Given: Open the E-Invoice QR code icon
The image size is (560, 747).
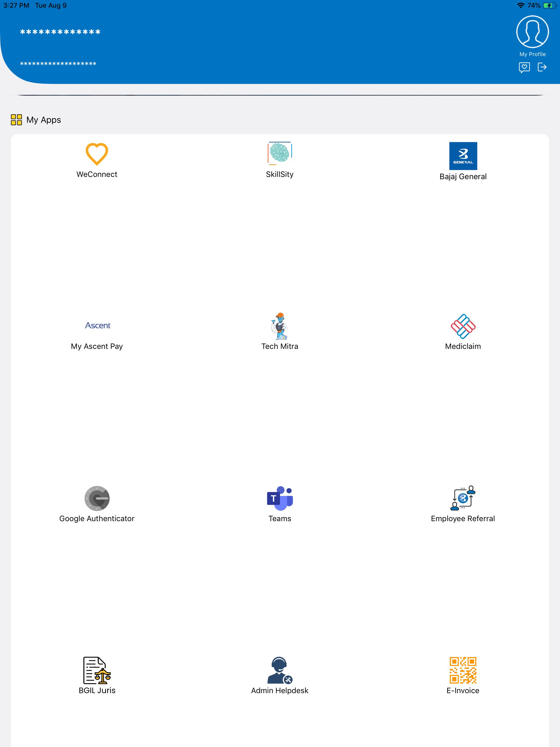Looking at the screenshot, I should 463,670.
